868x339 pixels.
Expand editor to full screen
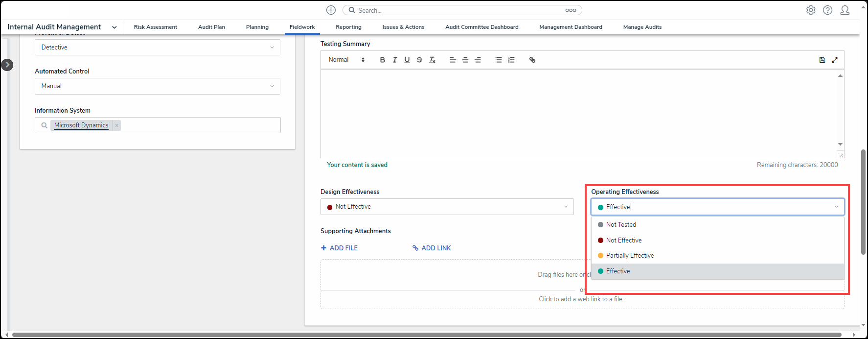[x=835, y=60]
